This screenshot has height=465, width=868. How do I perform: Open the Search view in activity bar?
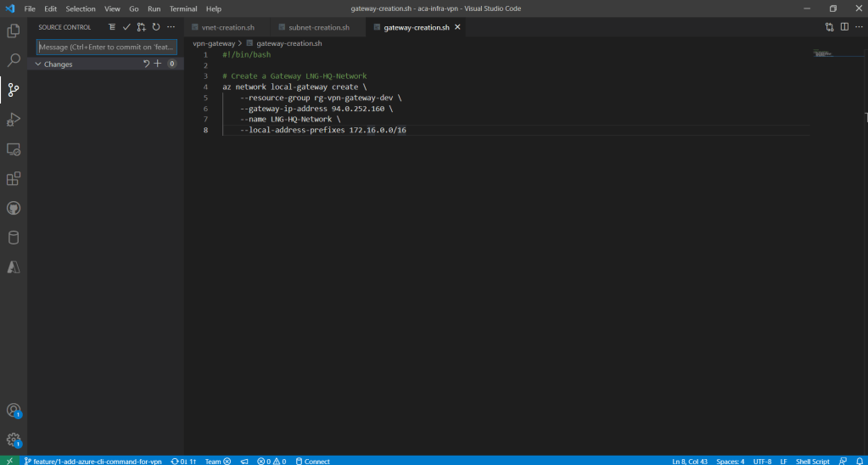[14, 60]
